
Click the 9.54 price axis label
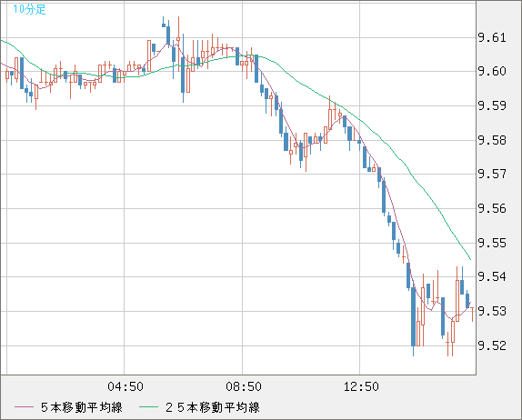pos(492,276)
